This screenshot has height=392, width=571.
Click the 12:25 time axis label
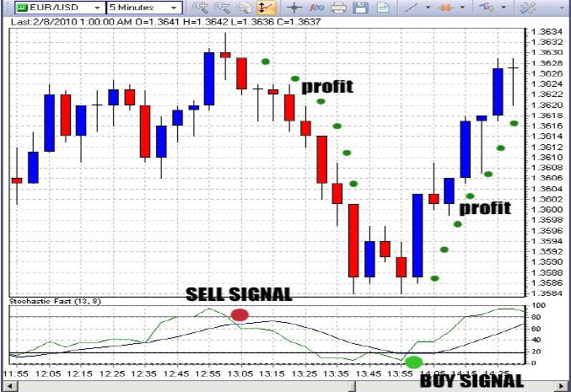click(112, 373)
